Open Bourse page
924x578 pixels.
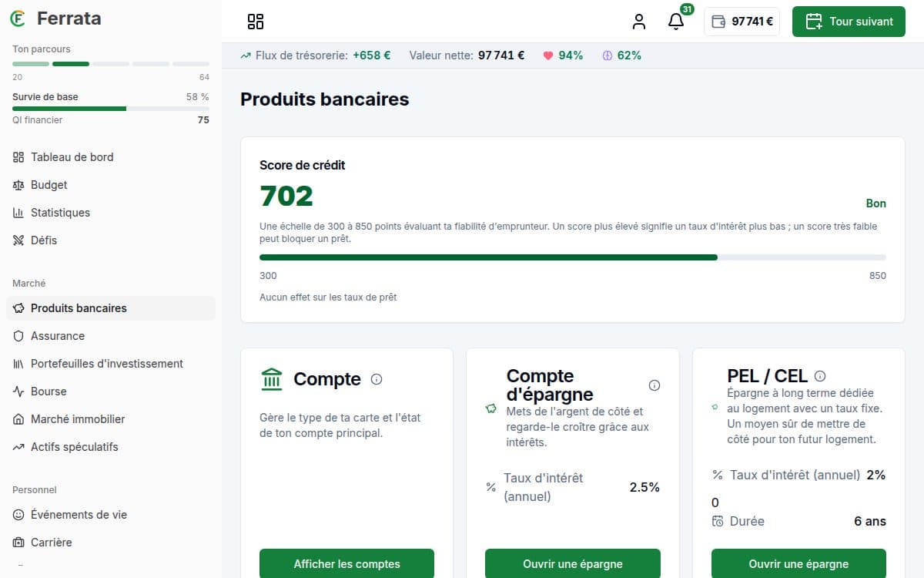click(111, 391)
